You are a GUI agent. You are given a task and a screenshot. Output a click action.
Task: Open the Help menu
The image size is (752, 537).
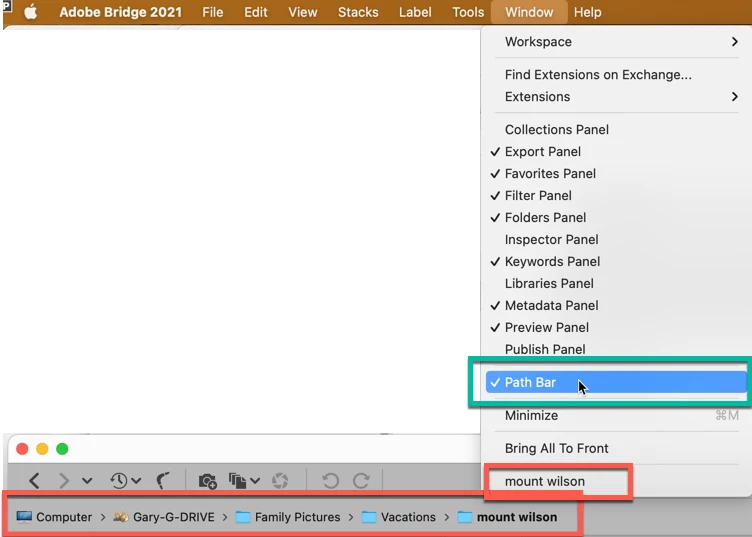point(588,12)
